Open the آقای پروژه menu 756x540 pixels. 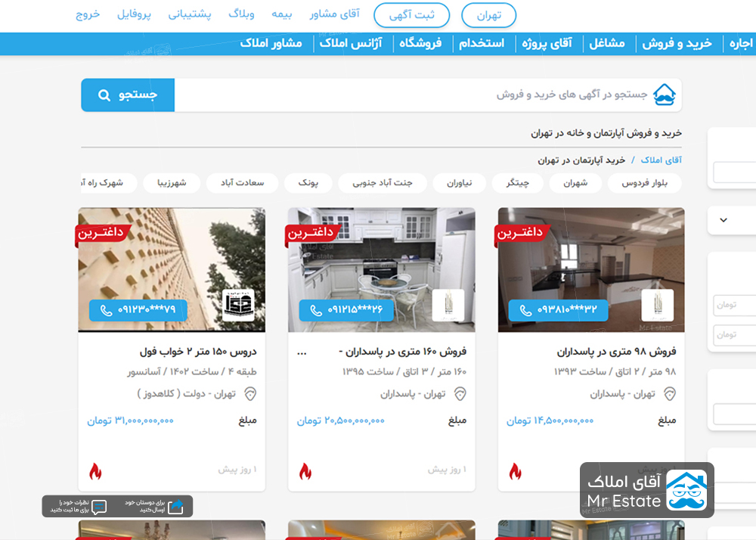tap(547, 43)
